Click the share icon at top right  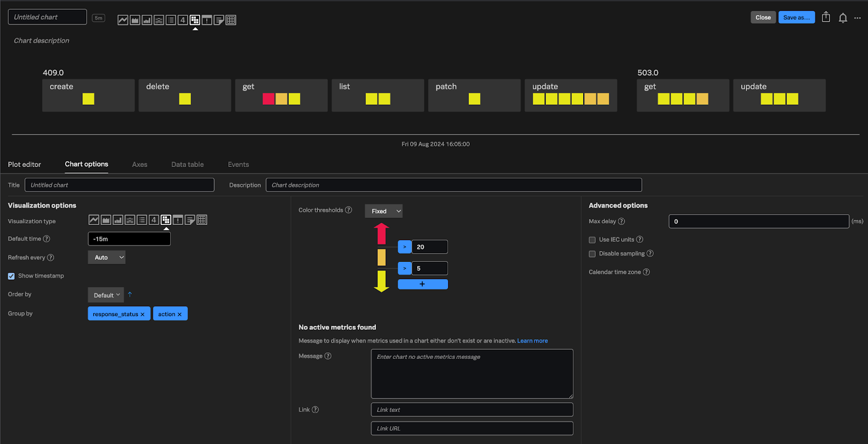[x=826, y=17]
